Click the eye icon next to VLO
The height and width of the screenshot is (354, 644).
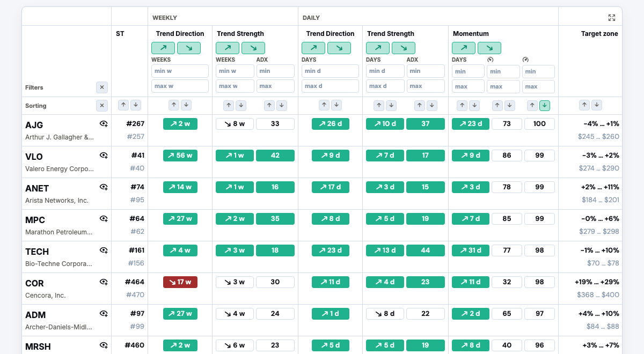(x=104, y=156)
